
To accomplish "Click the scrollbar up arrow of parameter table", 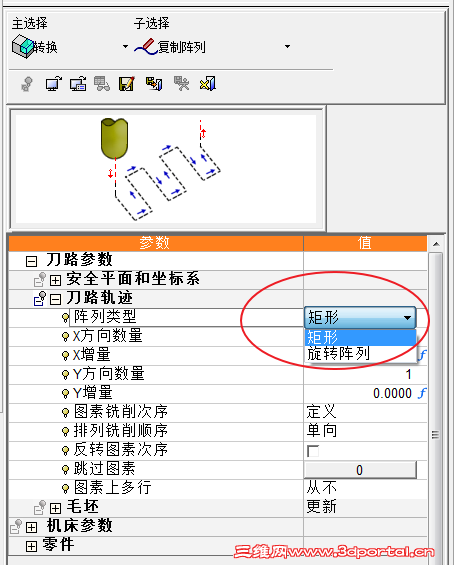I will tap(436, 244).
